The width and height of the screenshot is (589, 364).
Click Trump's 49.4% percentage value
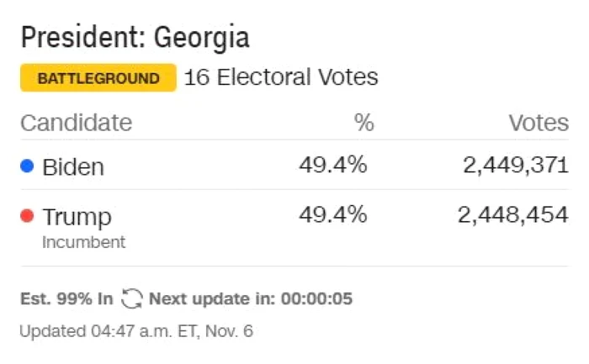point(333,214)
